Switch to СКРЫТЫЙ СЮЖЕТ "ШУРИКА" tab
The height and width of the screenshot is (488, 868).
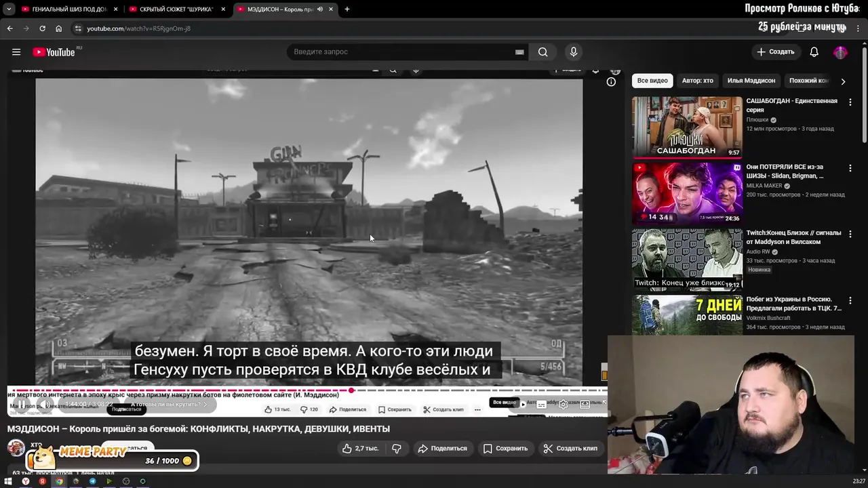(176, 9)
